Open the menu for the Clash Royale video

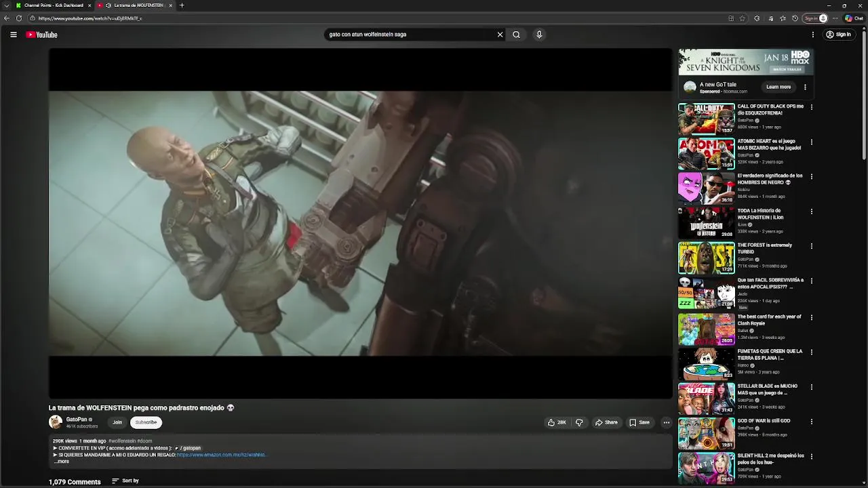pos(811,318)
